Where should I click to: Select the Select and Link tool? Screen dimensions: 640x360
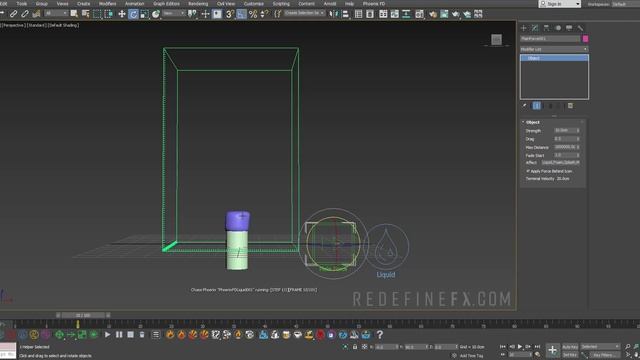13,14
